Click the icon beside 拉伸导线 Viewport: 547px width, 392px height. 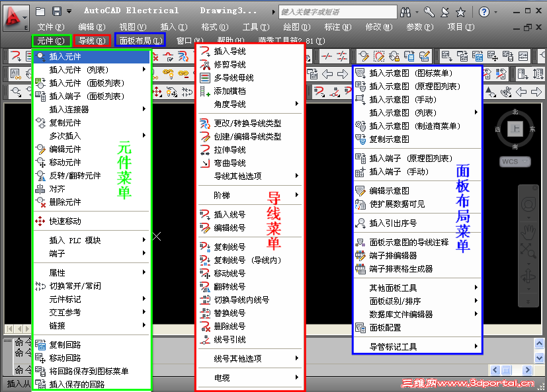point(205,150)
